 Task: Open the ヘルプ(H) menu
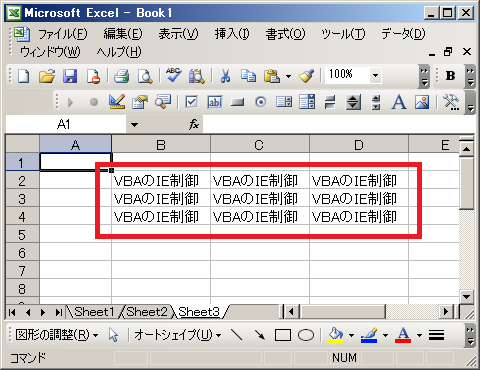(119, 52)
